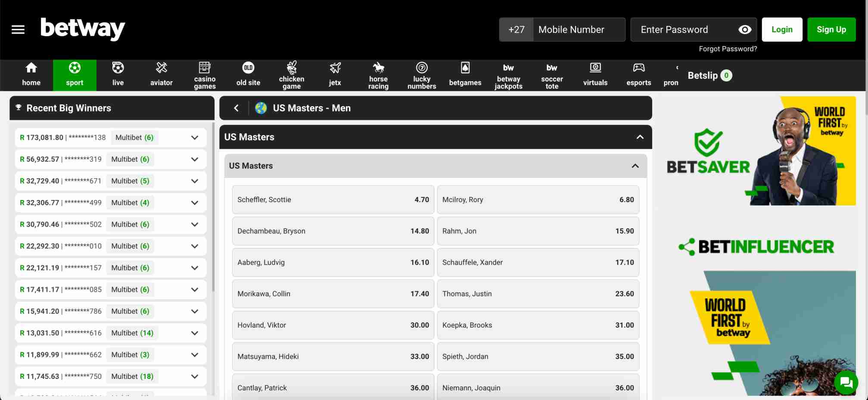Open soccer tote section
The image size is (868, 400).
coord(552,75)
